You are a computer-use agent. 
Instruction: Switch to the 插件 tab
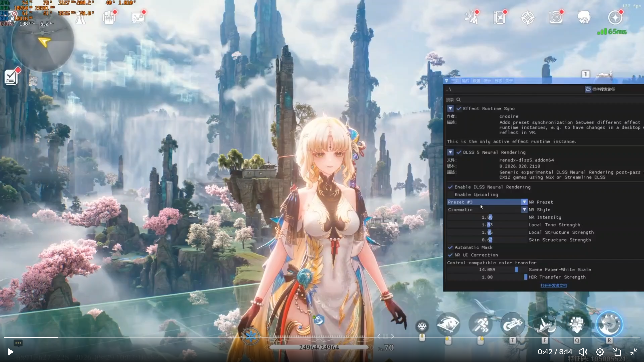(466, 81)
